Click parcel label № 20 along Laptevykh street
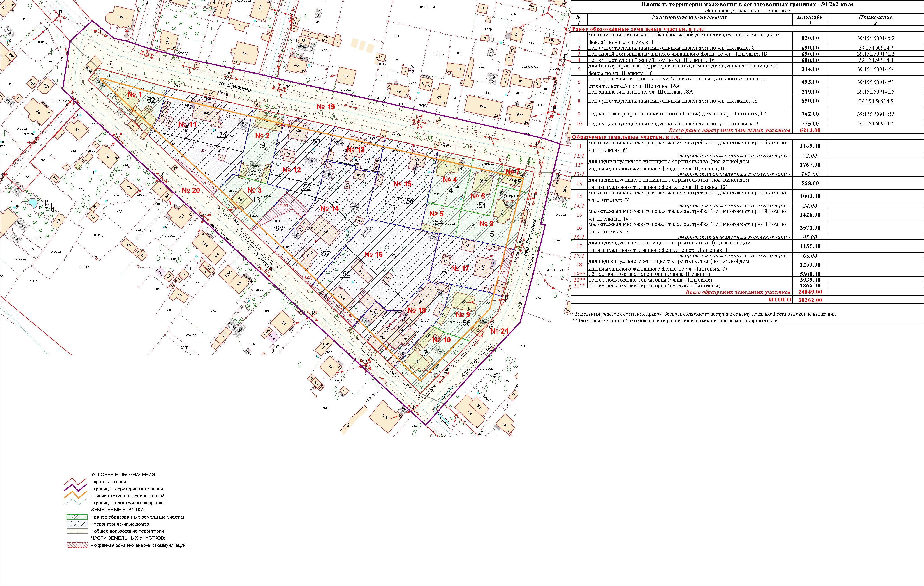Screen dimensions: 924x586 [x=191, y=191]
